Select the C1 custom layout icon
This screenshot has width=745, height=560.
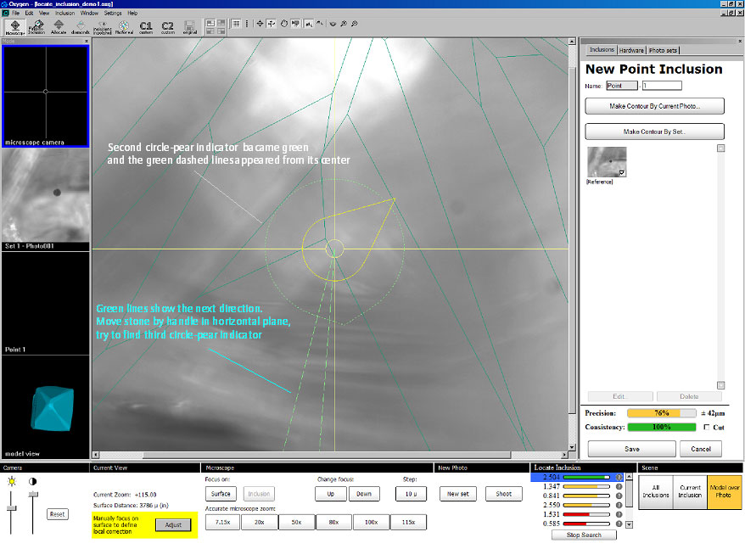click(x=146, y=26)
